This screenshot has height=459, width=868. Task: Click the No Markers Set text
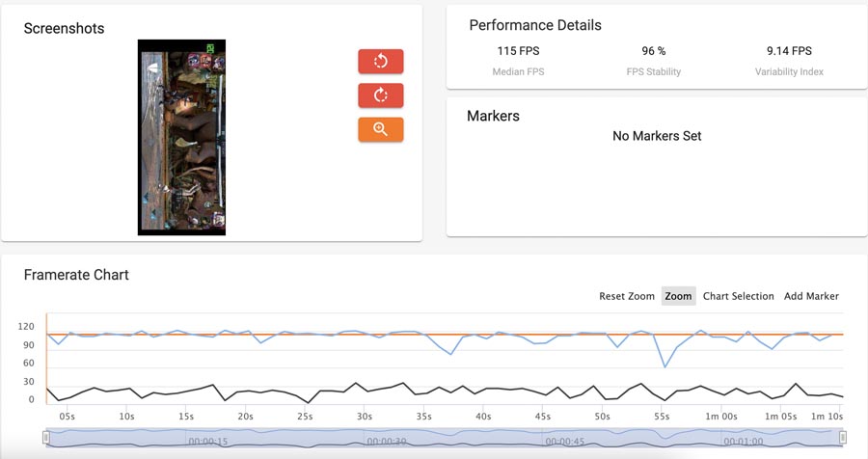(x=657, y=136)
